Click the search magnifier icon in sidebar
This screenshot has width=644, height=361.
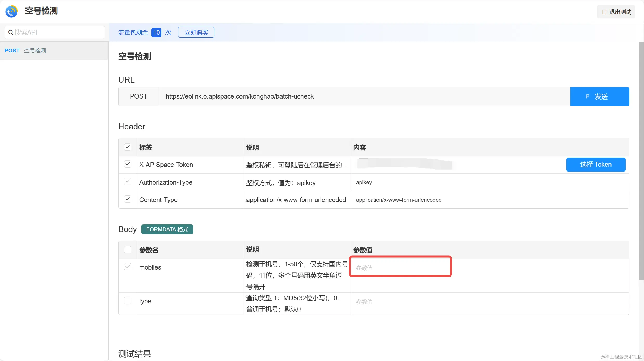(11, 32)
